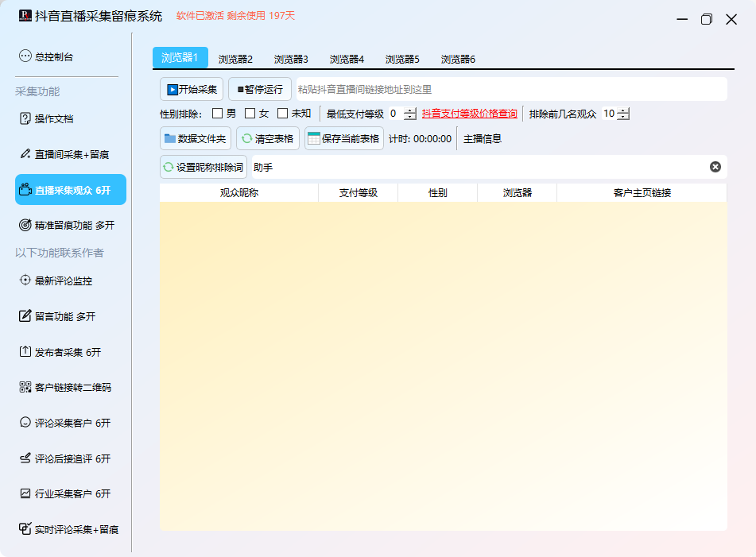Select the 直播间采集+留痕 pencil icon
Screen dimensions: 756x557
pyautogui.click(x=25, y=154)
